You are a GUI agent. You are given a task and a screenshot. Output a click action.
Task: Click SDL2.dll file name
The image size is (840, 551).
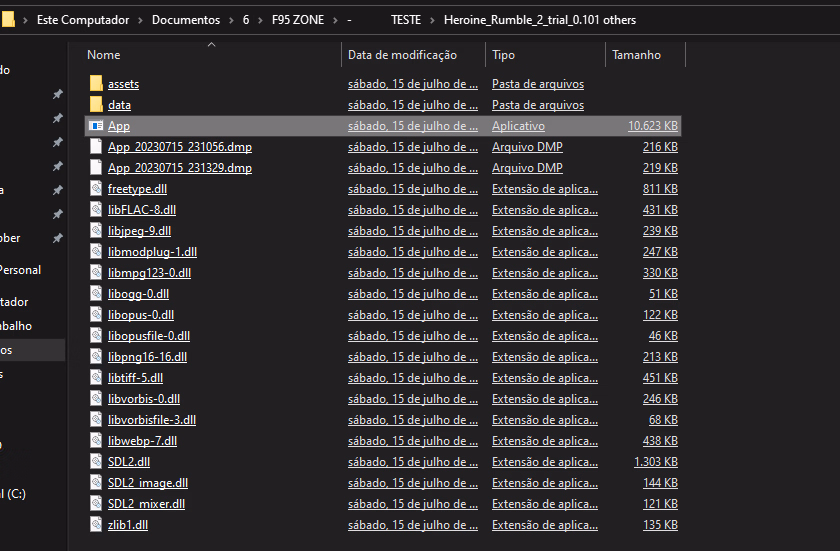129,462
